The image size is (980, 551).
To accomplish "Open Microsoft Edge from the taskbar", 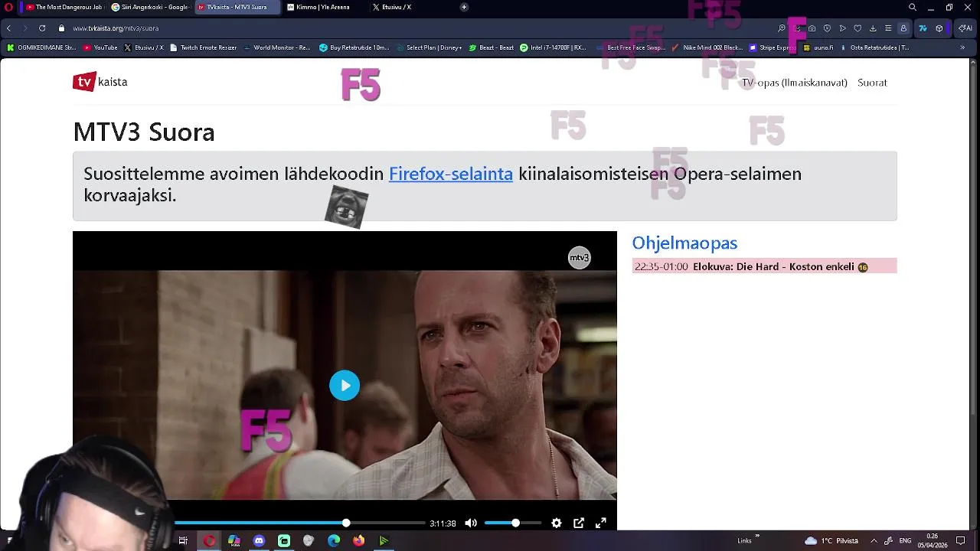I will tap(334, 541).
